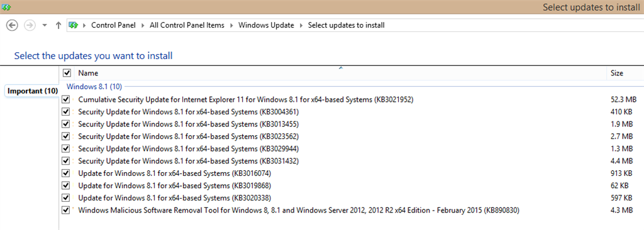644x230 pixels.
Task: Click the 62 KB size value
Action: tap(619, 185)
